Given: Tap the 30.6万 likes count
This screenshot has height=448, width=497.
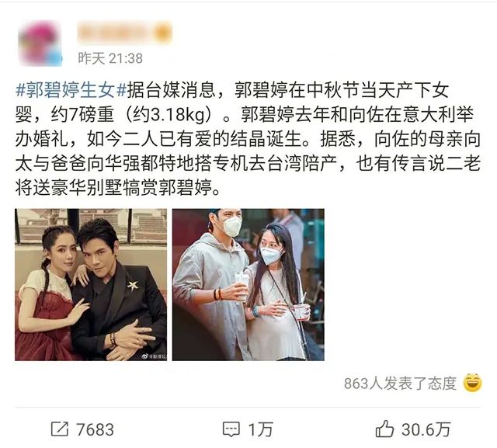Looking at the screenshot, I should pyautogui.click(x=426, y=429).
